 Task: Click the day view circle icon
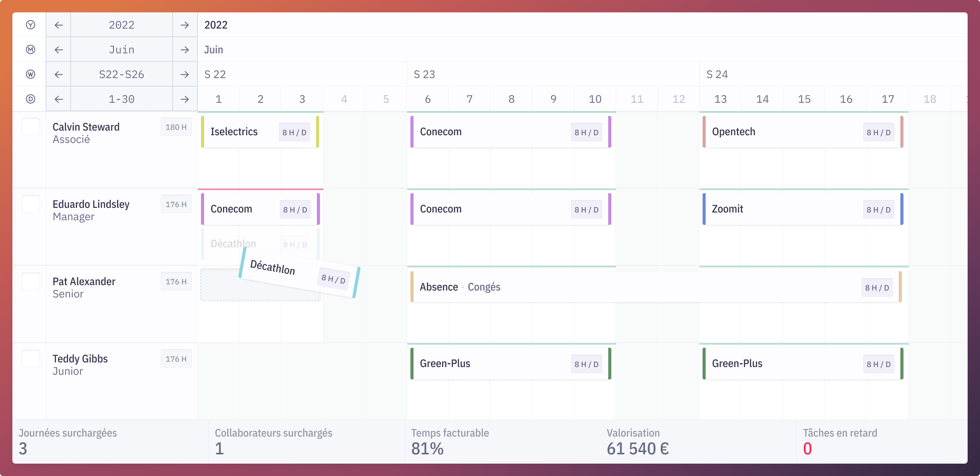[31, 99]
